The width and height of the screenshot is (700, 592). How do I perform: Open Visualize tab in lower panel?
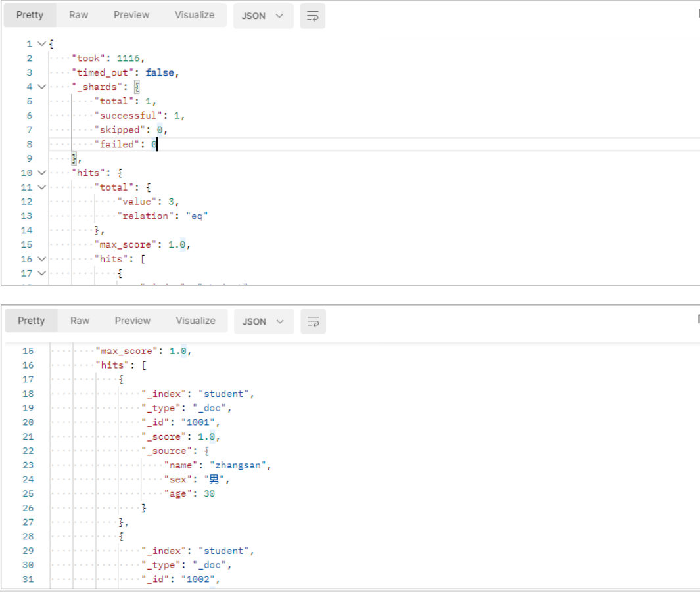tap(195, 321)
